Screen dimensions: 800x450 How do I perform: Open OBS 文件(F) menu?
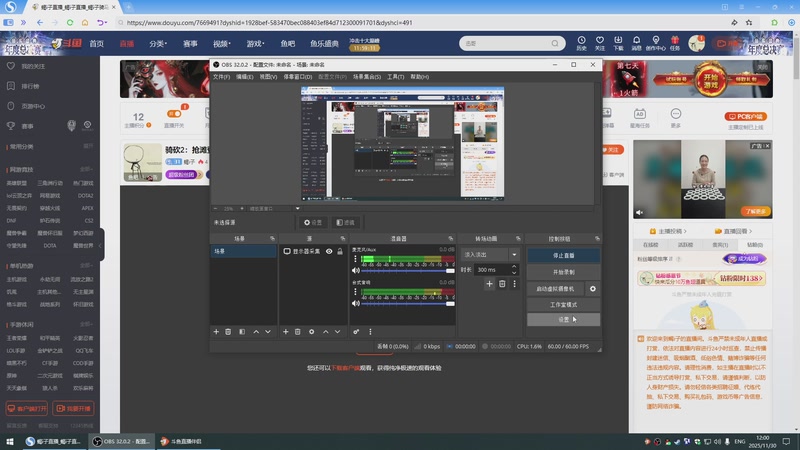click(221, 77)
